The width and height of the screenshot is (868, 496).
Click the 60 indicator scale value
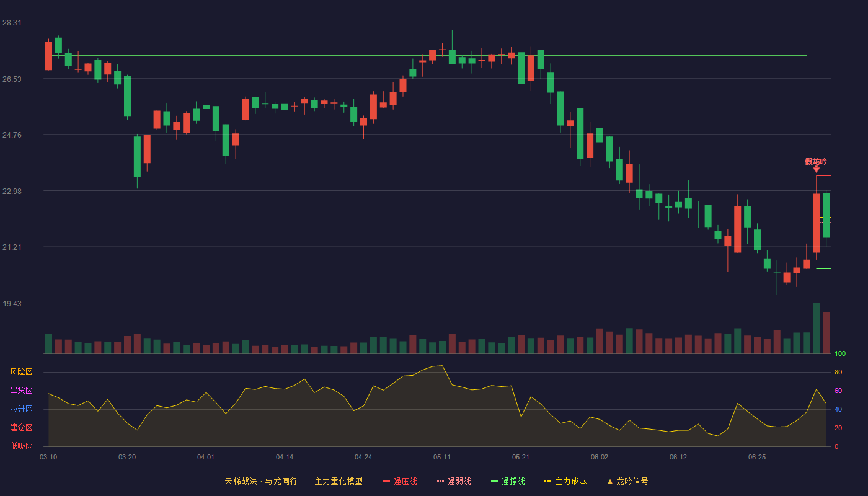[x=838, y=391]
